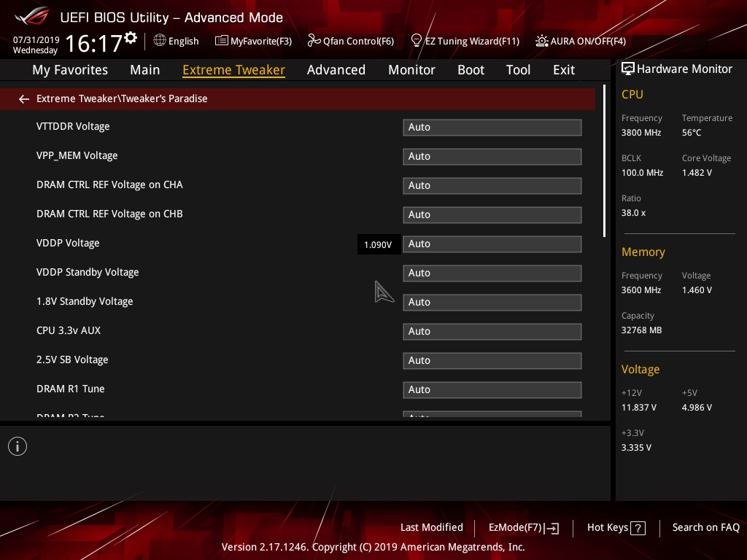Image resolution: width=747 pixels, height=560 pixels.
Task: Go to the Monitor tab
Action: click(x=411, y=70)
